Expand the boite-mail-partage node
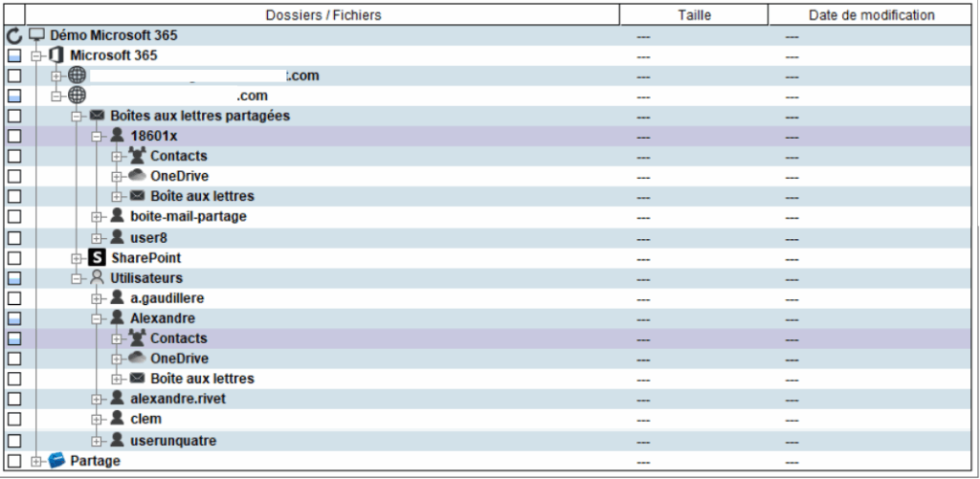The image size is (980, 479). 97,217
